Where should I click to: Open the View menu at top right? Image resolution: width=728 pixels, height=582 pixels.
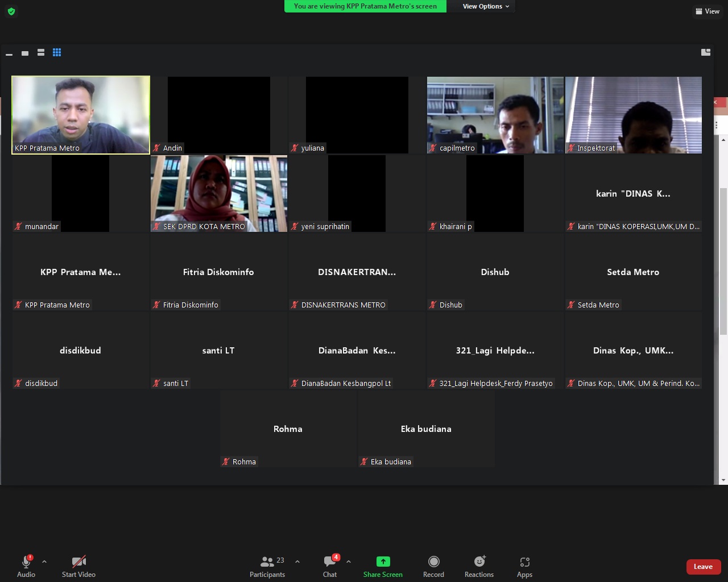coord(708,11)
